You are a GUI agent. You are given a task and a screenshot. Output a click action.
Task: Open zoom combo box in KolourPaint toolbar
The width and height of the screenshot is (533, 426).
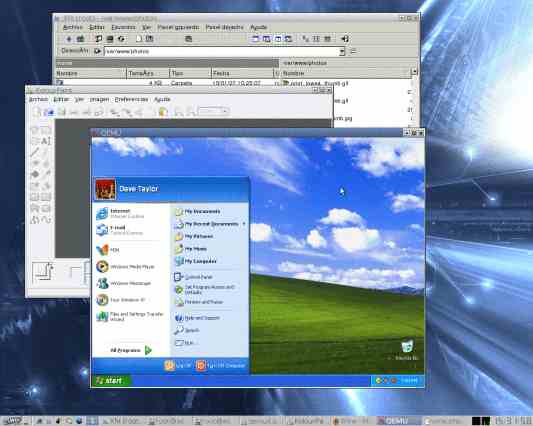click(x=214, y=111)
